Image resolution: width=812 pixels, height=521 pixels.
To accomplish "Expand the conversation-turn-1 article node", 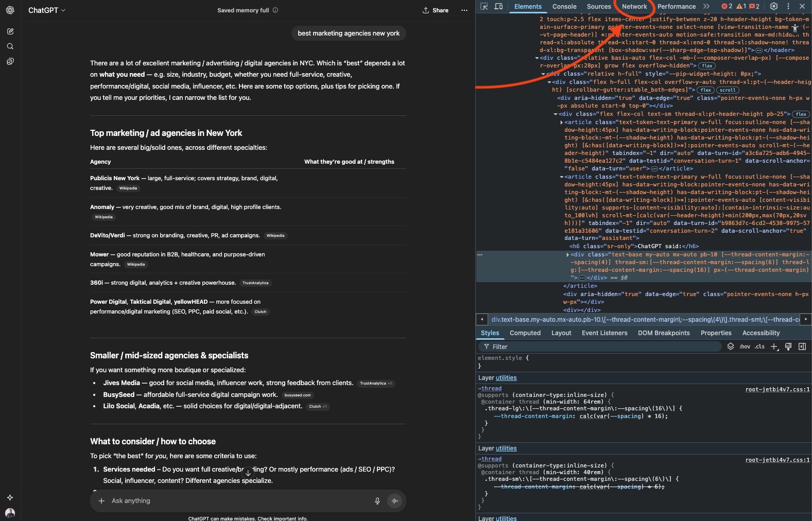I will (561, 123).
